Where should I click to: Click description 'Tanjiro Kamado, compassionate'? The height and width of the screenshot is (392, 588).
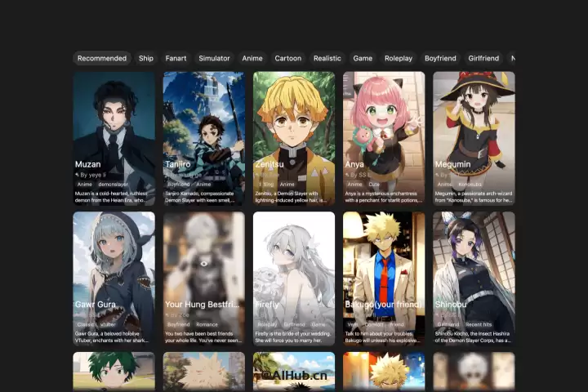pyautogui.click(x=199, y=194)
